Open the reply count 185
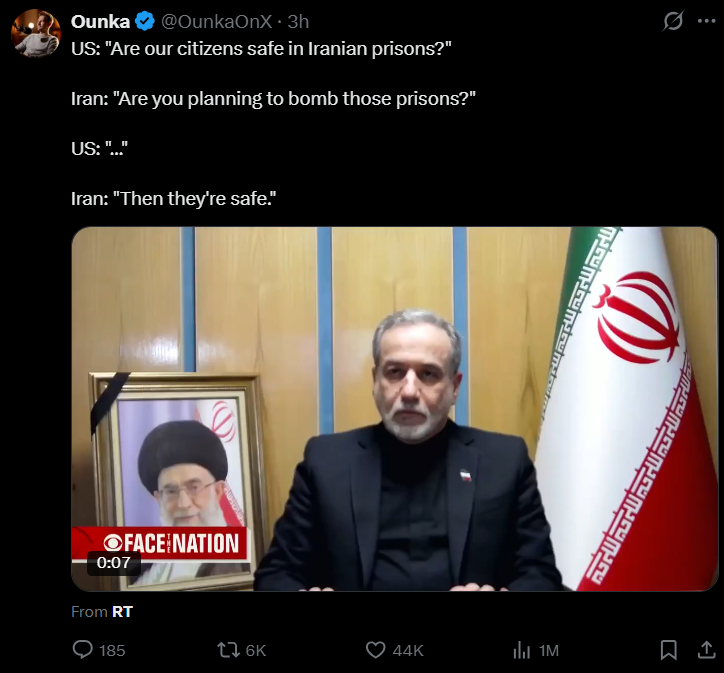Screen dimensions: 724x673 pyautogui.click(x=112, y=650)
